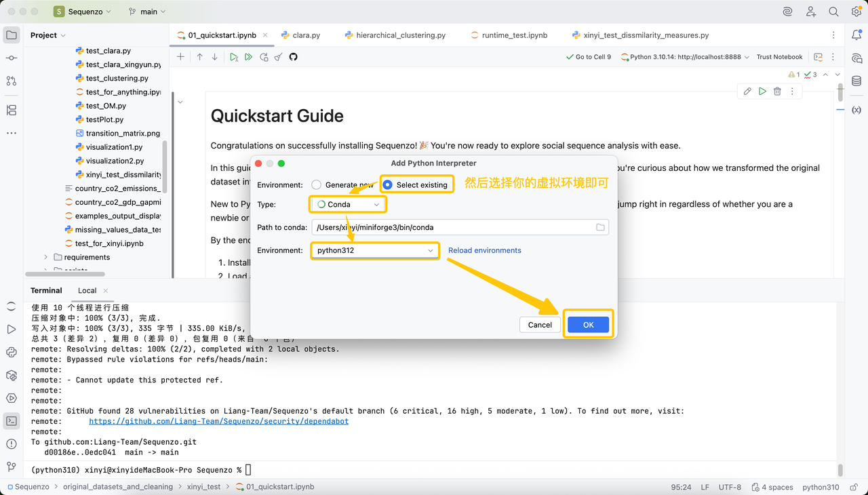Viewport: 868px width, 495px height.
Task: Click the GitHub icon in notebook toolbar
Action: coord(293,57)
